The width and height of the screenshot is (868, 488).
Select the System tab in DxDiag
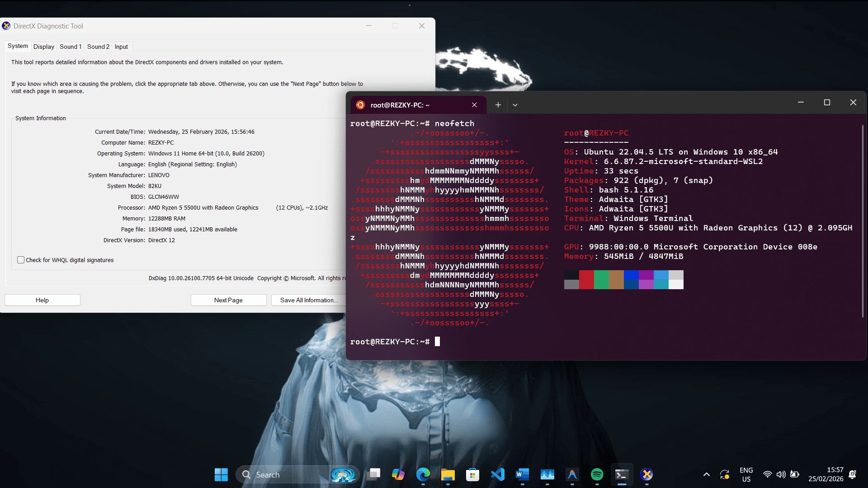[x=18, y=46]
